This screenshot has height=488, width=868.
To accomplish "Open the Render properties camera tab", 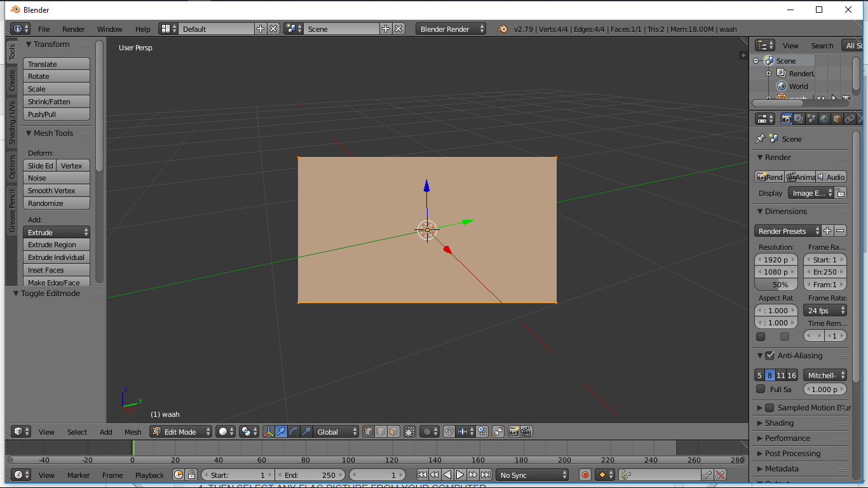I will 787,119.
